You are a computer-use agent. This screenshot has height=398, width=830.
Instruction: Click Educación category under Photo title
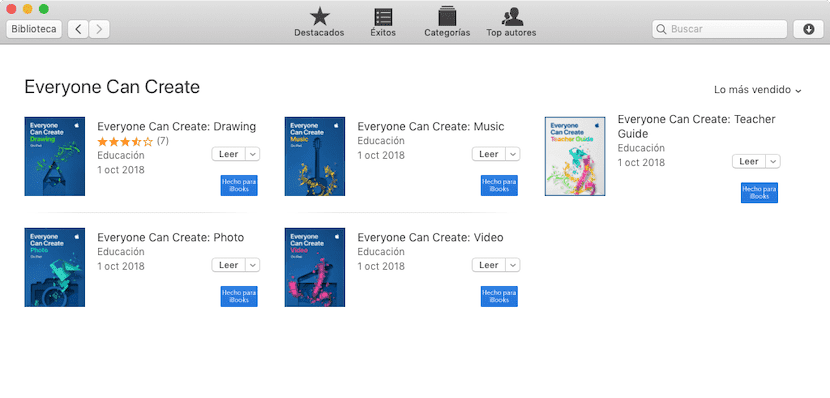coord(121,252)
